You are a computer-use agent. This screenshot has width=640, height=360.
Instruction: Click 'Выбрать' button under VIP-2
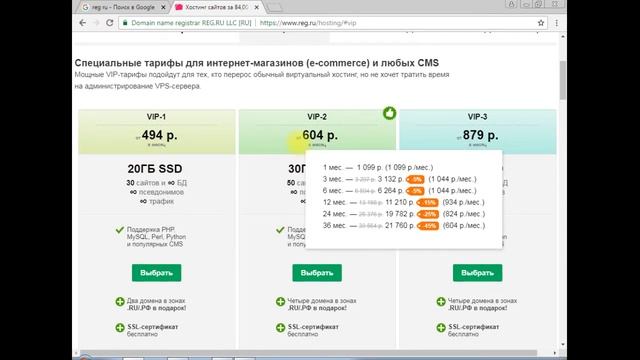(x=317, y=273)
